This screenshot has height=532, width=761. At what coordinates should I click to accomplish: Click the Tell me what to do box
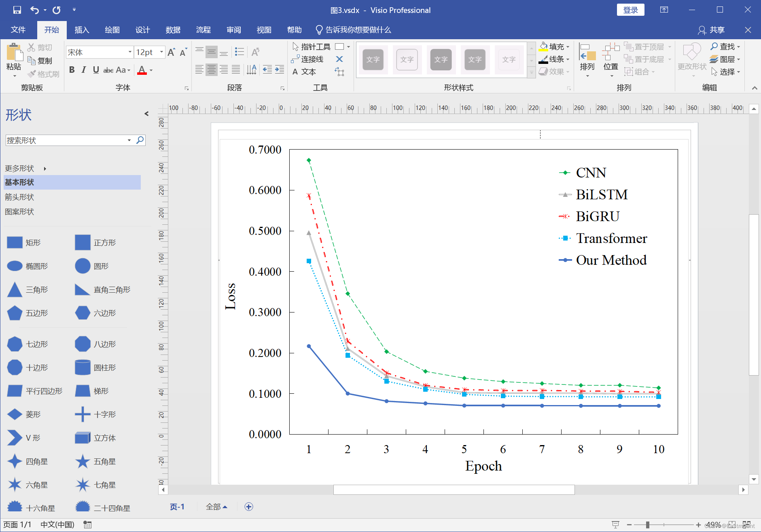(x=353, y=30)
